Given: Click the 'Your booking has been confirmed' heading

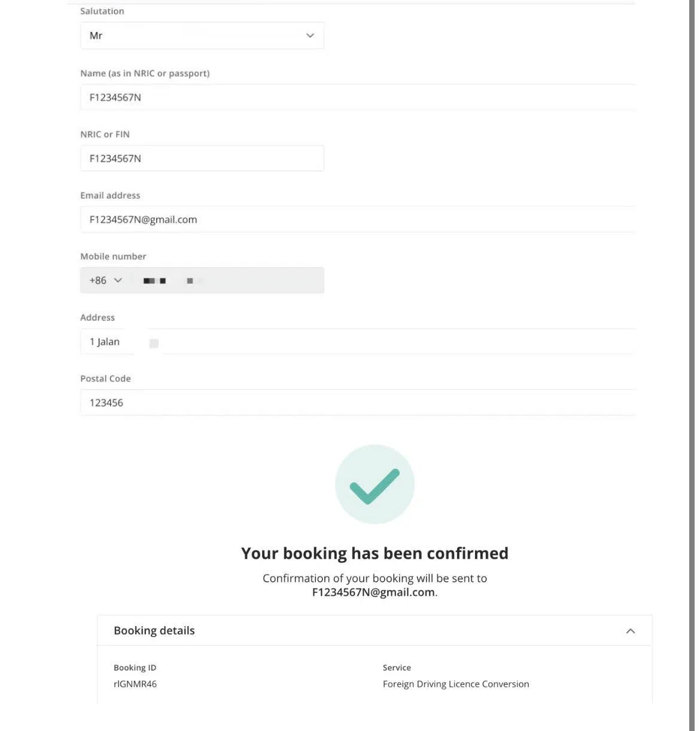Looking at the screenshot, I should (x=375, y=553).
